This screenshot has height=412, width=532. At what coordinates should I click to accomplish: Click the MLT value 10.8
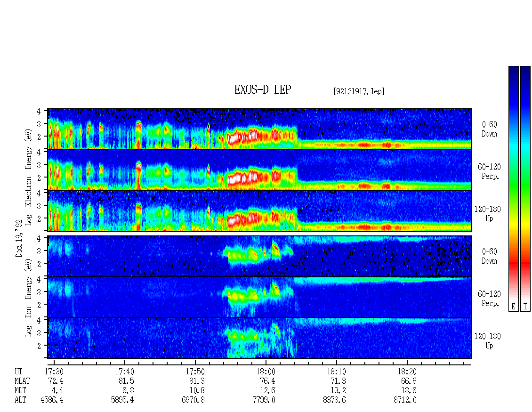click(x=197, y=391)
